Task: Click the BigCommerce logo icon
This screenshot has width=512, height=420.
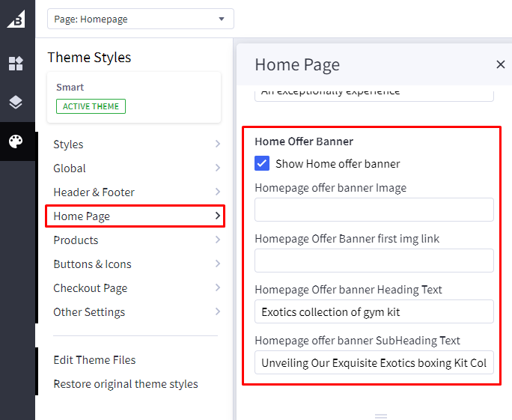Action: click(16, 19)
